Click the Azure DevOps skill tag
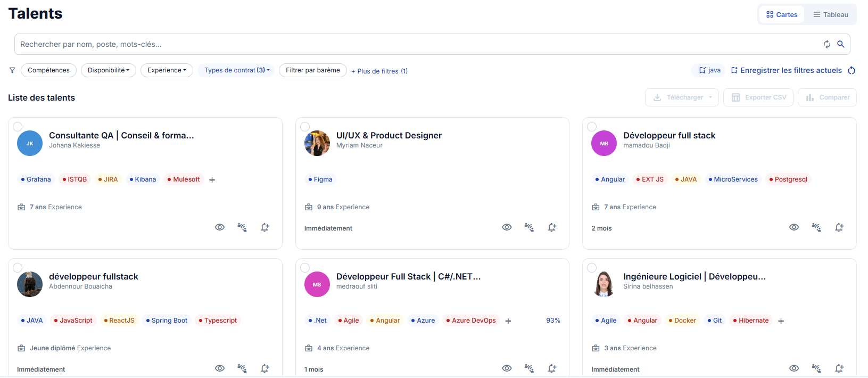This screenshot has width=868, height=378. click(471, 321)
